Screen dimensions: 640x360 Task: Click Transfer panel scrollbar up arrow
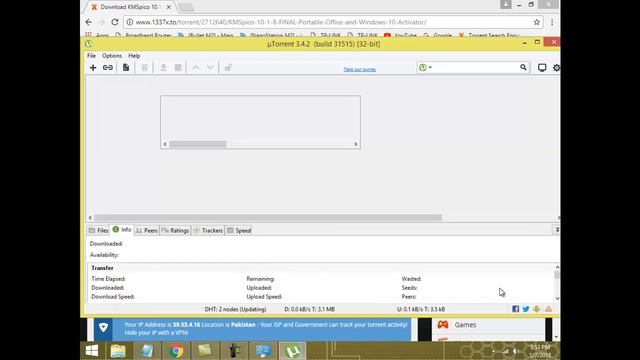(557, 267)
